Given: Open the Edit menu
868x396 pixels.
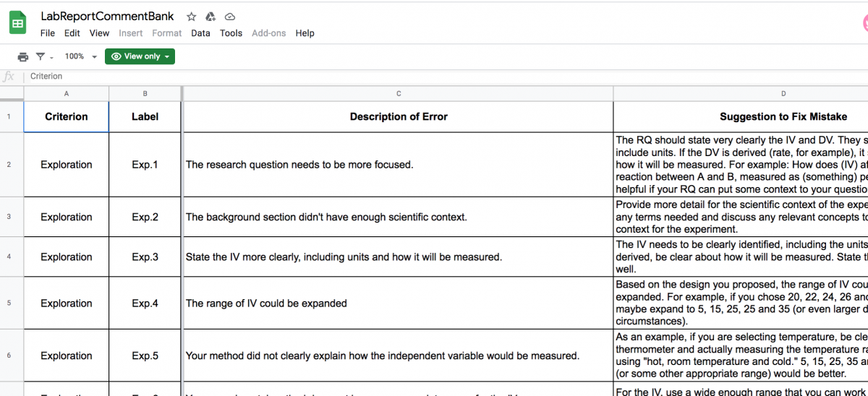Looking at the screenshot, I should coord(72,33).
